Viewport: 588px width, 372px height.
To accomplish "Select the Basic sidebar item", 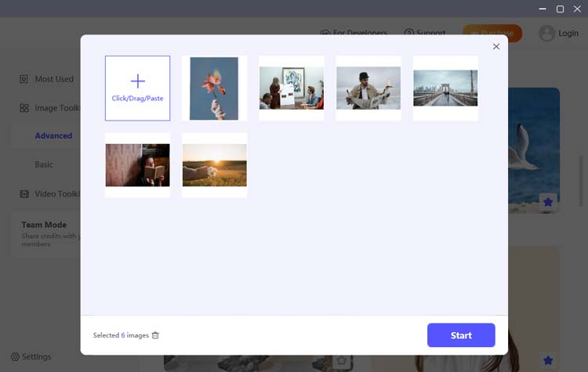I will pos(44,164).
